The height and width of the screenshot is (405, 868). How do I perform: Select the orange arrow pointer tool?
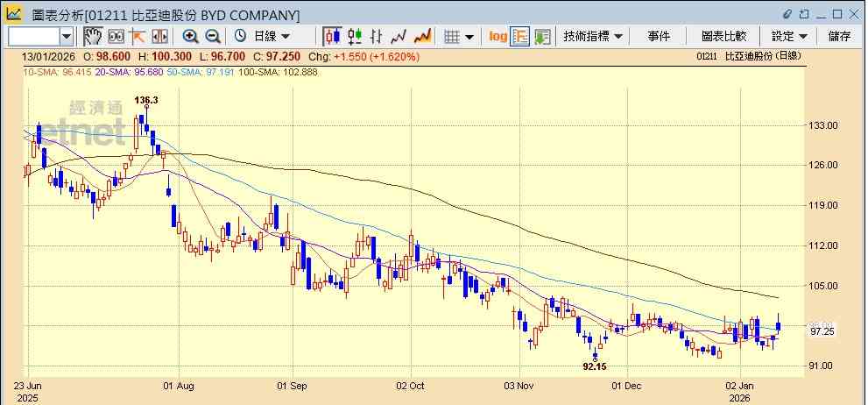pos(138,37)
